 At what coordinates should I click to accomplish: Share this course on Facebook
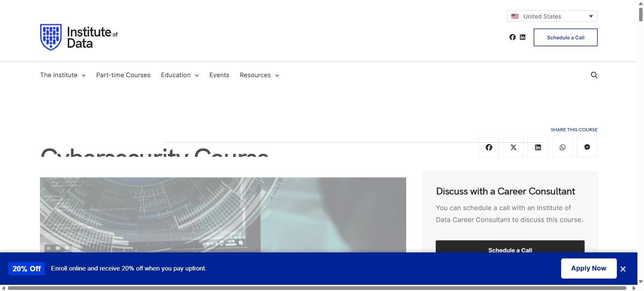pos(489,147)
